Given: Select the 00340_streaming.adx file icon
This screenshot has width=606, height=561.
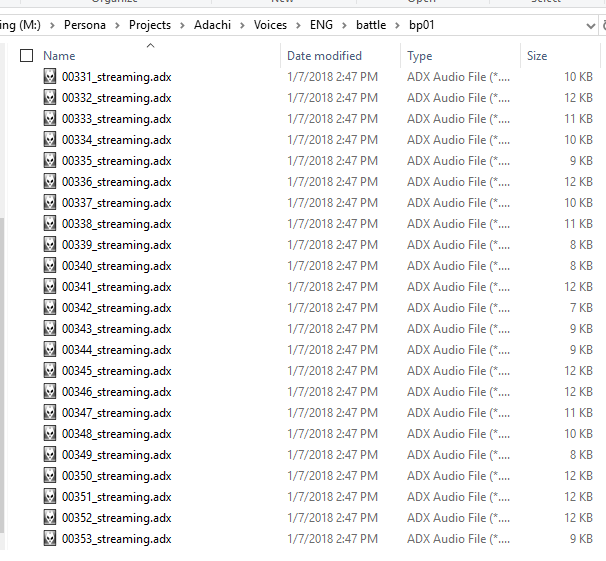Looking at the screenshot, I should tap(50, 266).
